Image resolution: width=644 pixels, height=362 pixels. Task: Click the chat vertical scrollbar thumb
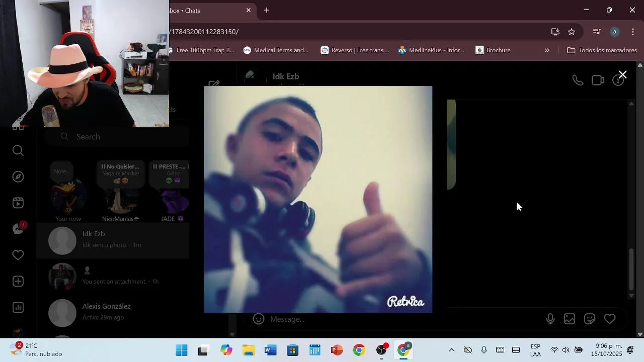631,269
